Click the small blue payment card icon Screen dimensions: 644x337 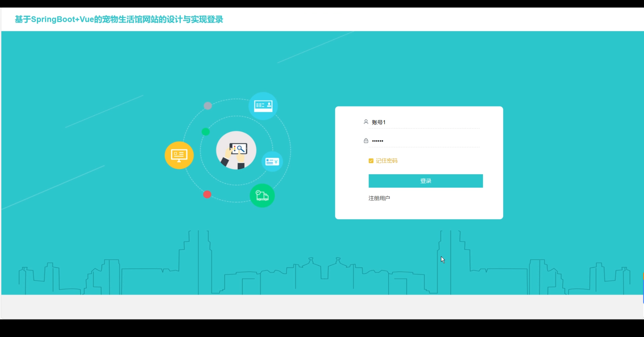point(272,161)
